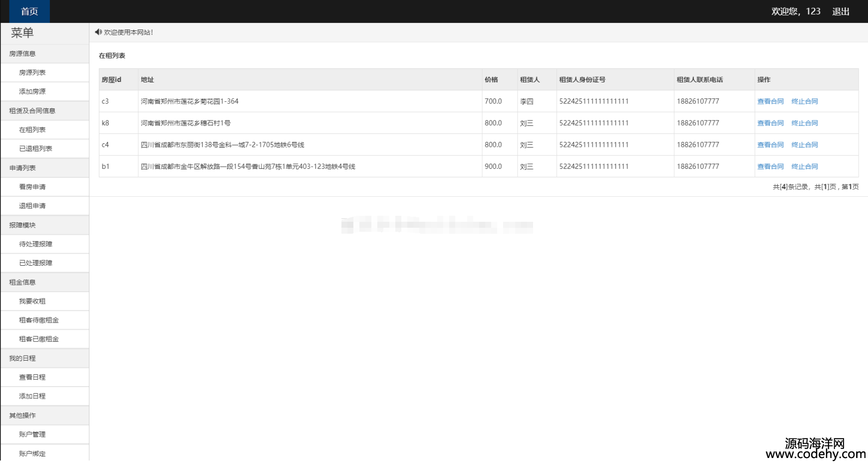Collapse the 我的日程 section
Image resolution: width=868 pixels, height=464 pixels.
click(x=45, y=358)
